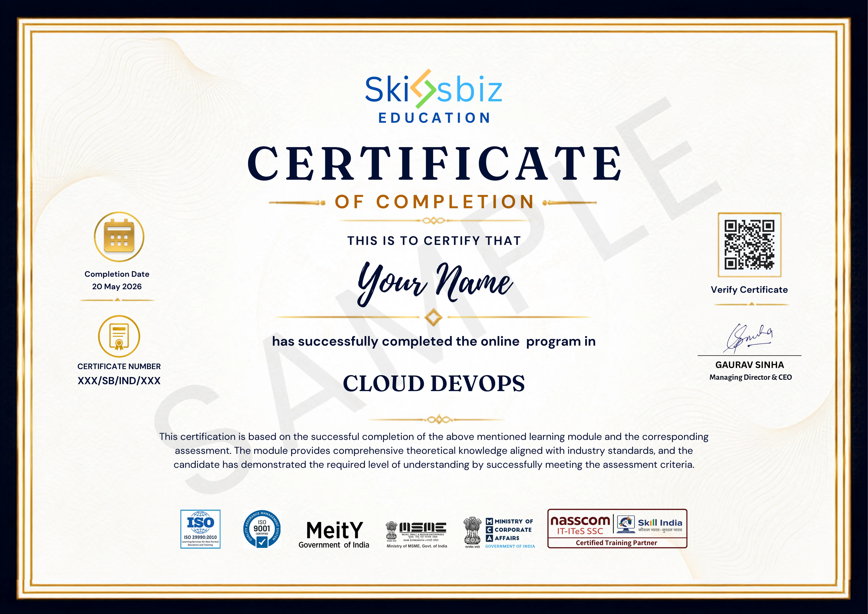The image size is (868, 614).
Task: Click 'has successfully completed the online program in'
Action: point(434,341)
